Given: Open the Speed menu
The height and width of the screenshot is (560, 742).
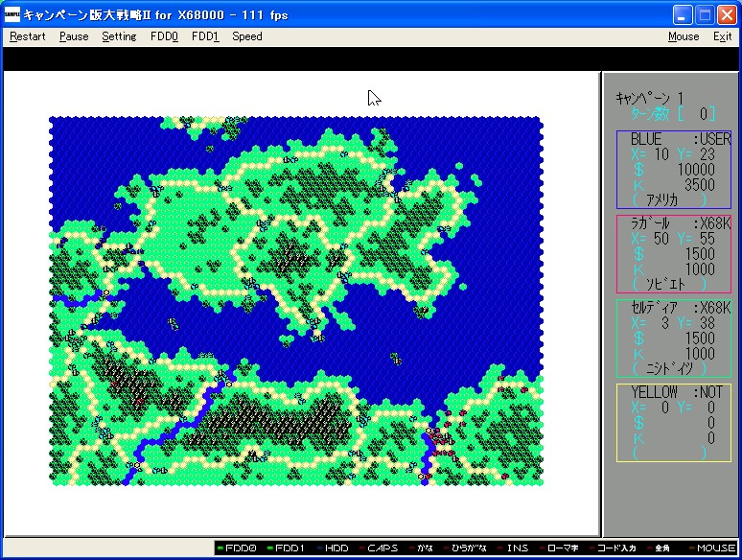Looking at the screenshot, I should pyautogui.click(x=247, y=36).
